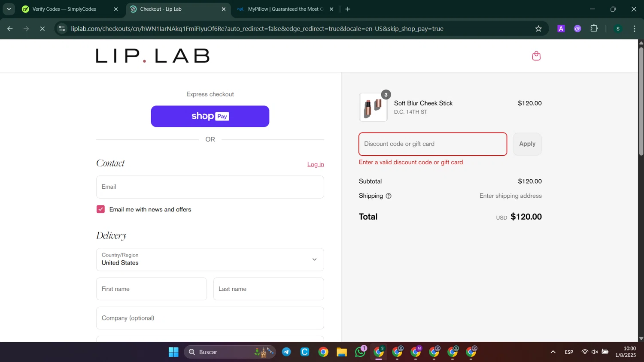Viewport: 644px width, 362px height.
Task: Click the invalid discount code error message
Action: (411, 163)
